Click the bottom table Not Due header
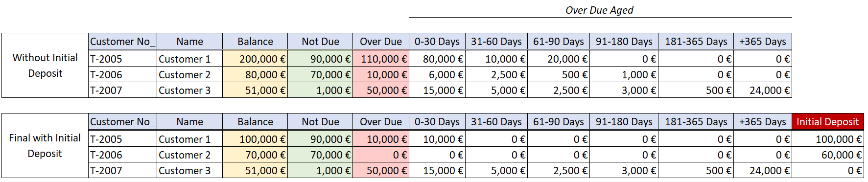Viewport: 868px width, 182px height. click(x=320, y=122)
